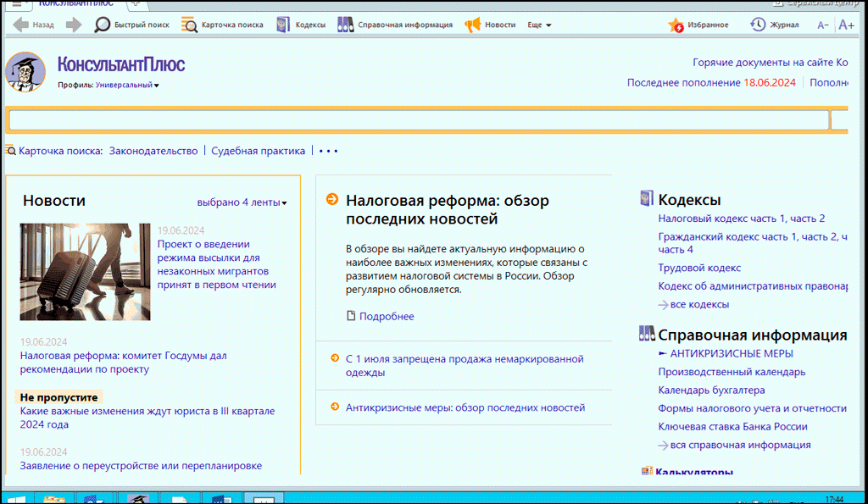The height and width of the screenshot is (504, 868).
Task: Open the Карточка поиска link below search bar
Action: [60, 151]
